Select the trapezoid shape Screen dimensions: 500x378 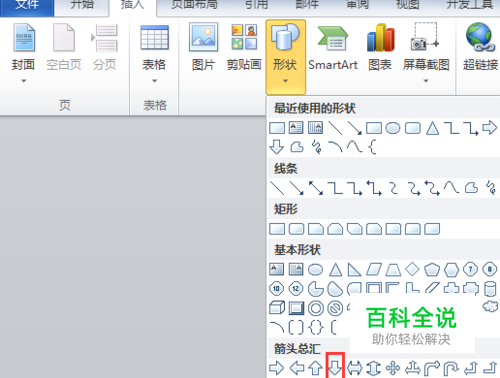point(393,270)
